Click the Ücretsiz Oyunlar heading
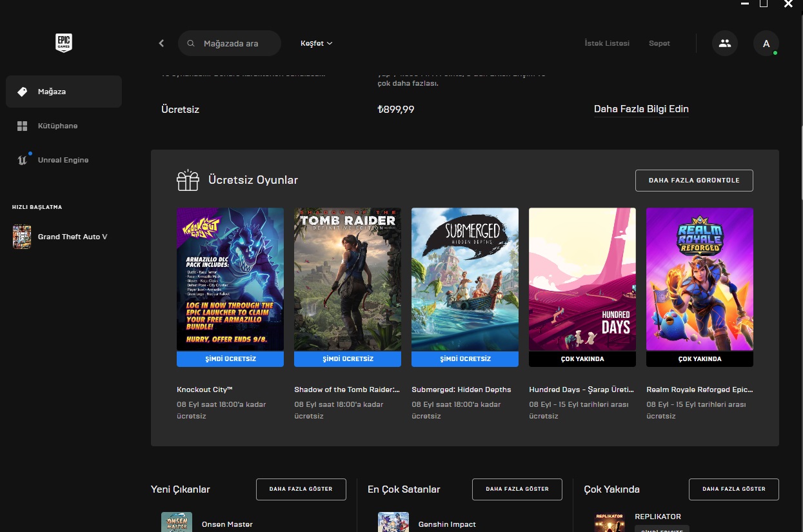 253,180
